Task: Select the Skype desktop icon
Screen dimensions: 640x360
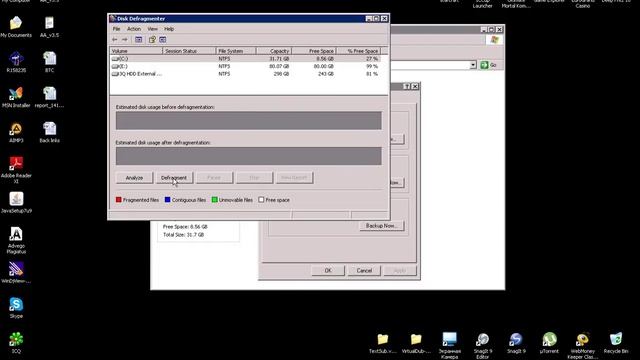Action: click(x=16, y=308)
